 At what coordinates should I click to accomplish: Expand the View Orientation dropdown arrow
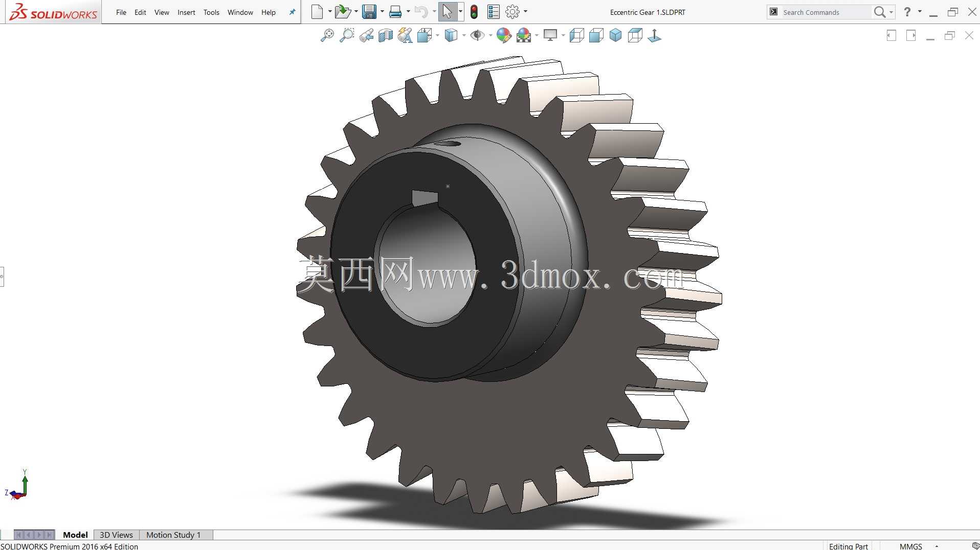coord(437,35)
